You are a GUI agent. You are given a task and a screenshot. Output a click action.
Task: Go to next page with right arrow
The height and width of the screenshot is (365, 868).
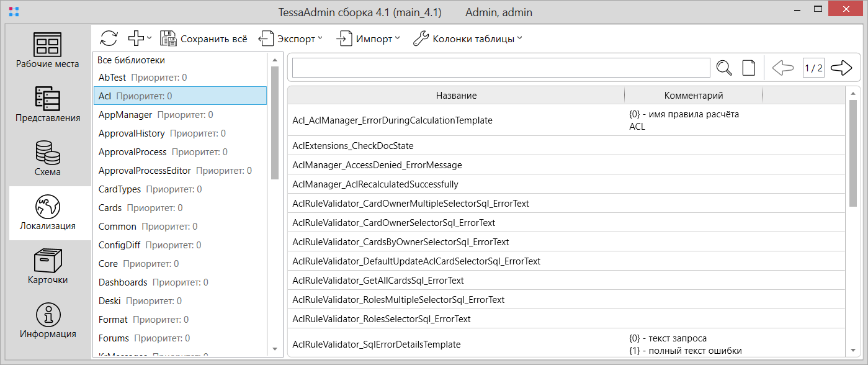841,68
